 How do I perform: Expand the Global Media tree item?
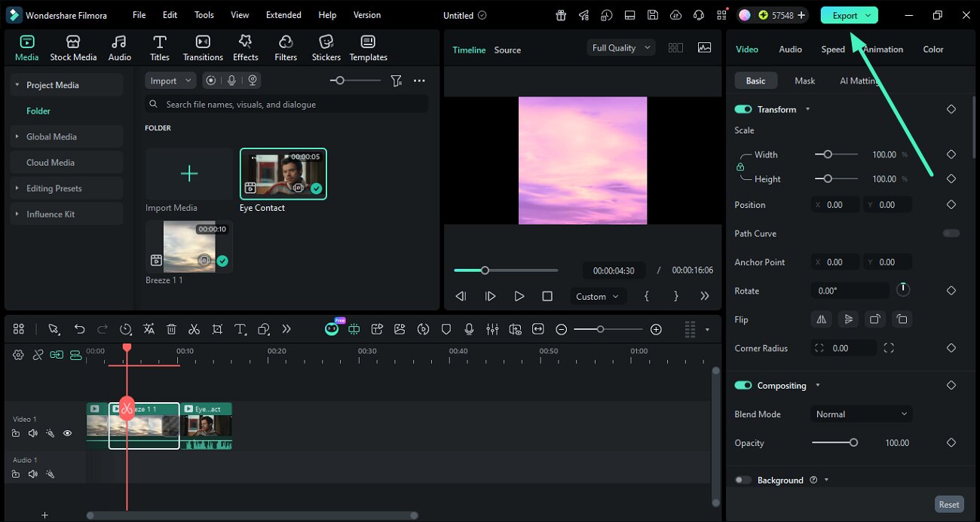tap(17, 136)
